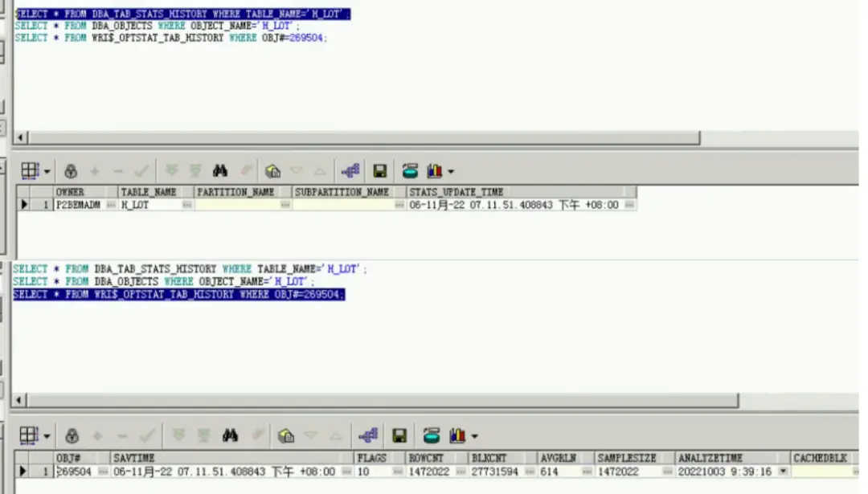Click the lower editor horizontal scrollbar thumb
868x494 pixels.
383,400
